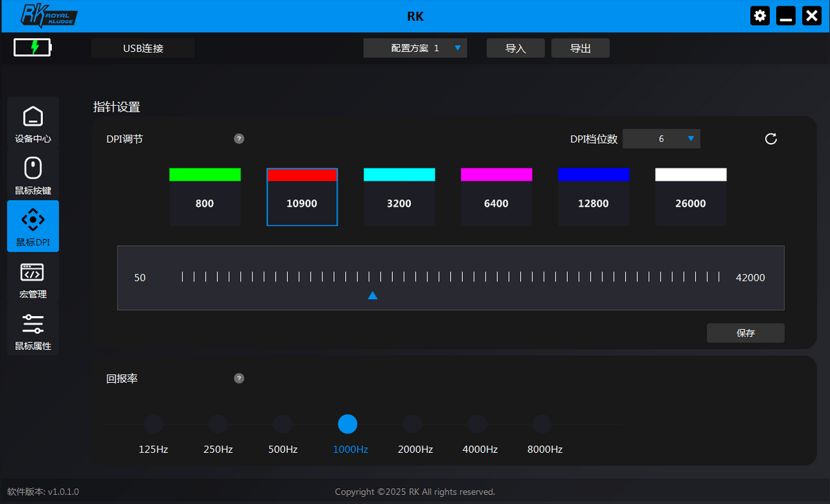The width and height of the screenshot is (830, 504).
Task: Open the 鼠标属性 mouse properties page
Action: click(33, 330)
